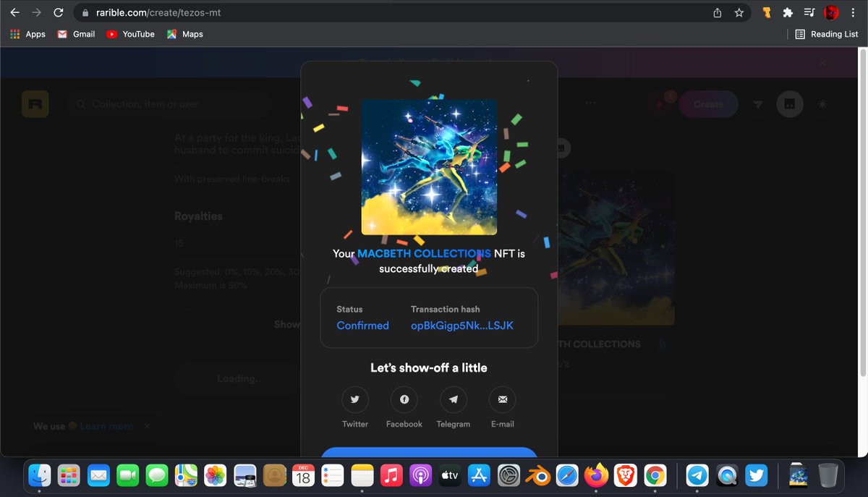Follow the cookie notice Learn more link
Viewport: 868px width, 497px height.
pyautogui.click(x=106, y=426)
